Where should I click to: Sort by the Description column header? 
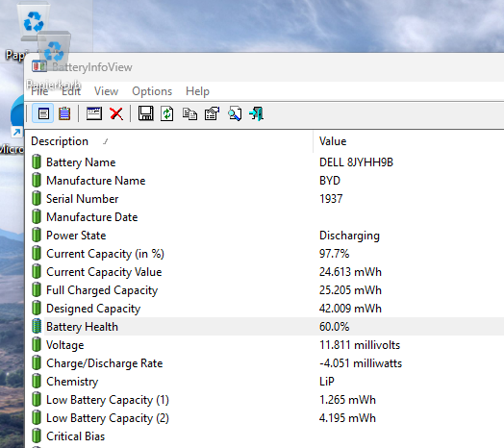tap(168, 141)
